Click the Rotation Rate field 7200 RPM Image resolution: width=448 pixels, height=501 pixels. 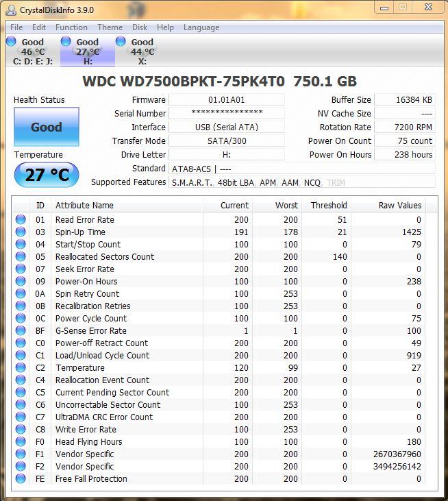tap(405, 127)
